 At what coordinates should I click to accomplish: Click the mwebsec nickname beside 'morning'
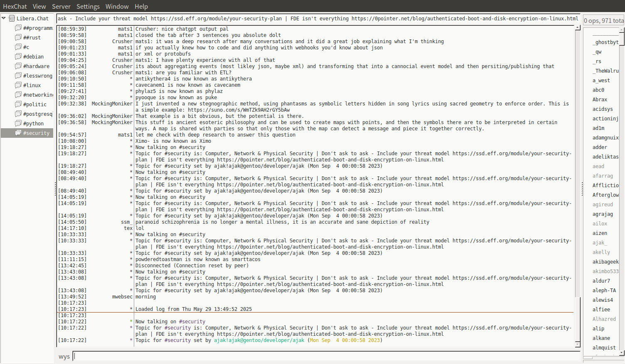tap(122, 297)
